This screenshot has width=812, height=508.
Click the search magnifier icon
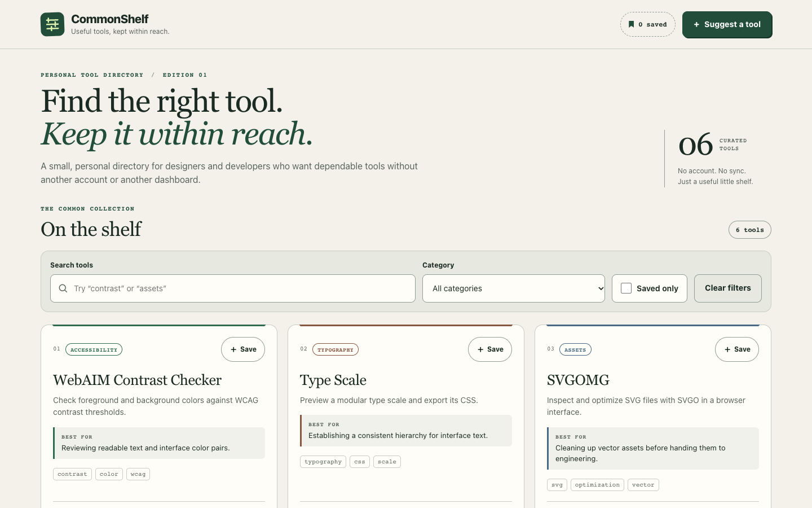[63, 288]
